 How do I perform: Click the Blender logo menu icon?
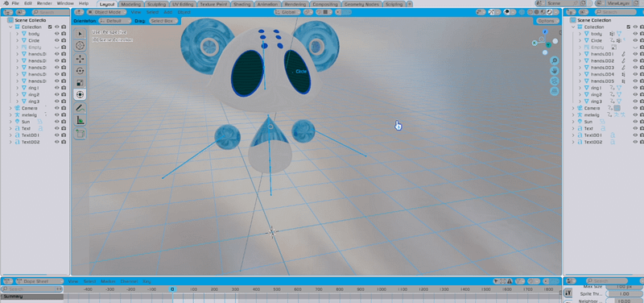[6, 3]
